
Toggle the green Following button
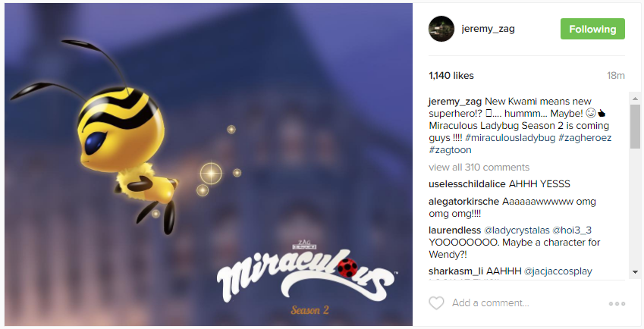(x=592, y=29)
